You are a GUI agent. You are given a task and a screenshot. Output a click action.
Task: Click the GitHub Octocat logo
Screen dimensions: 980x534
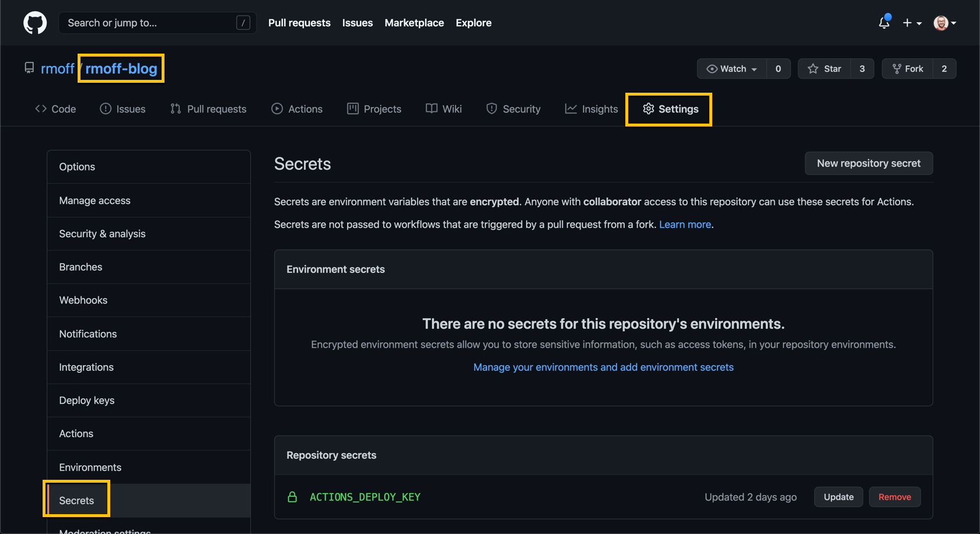coord(35,23)
